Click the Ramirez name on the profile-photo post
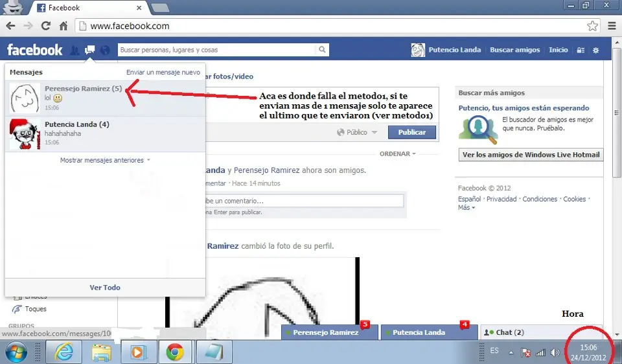The width and height of the screenshot is (622, 364). 222,246
